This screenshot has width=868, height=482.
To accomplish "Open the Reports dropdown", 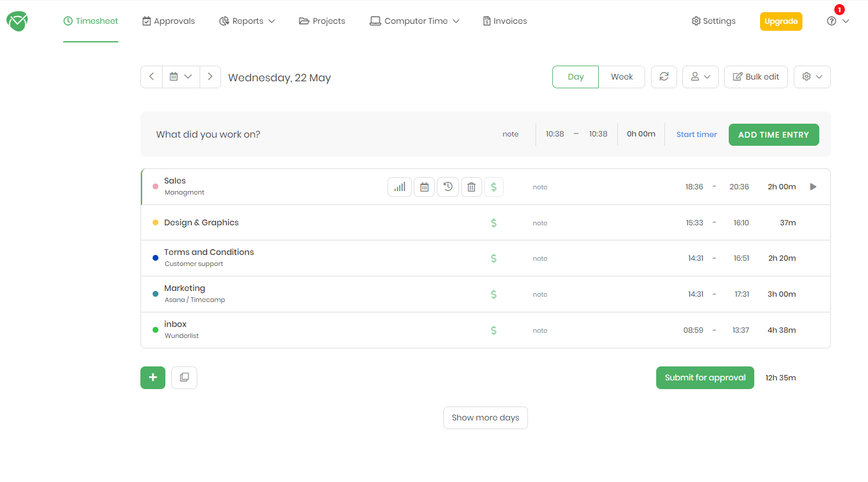I will (x=247, y=21).
